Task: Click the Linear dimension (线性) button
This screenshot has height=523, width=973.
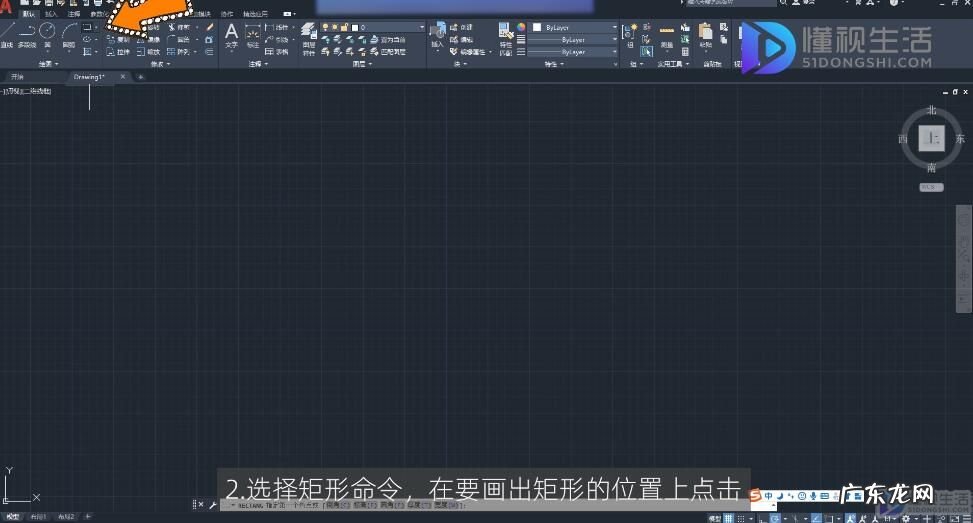Action: [x=276, y=27]
